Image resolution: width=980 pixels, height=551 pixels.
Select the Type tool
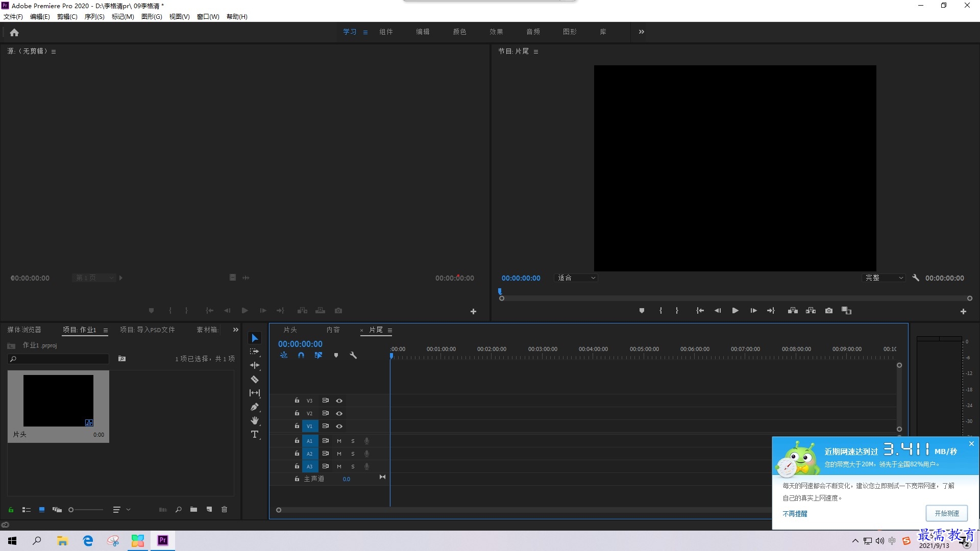pyautogui.click(x=255, y=434)
